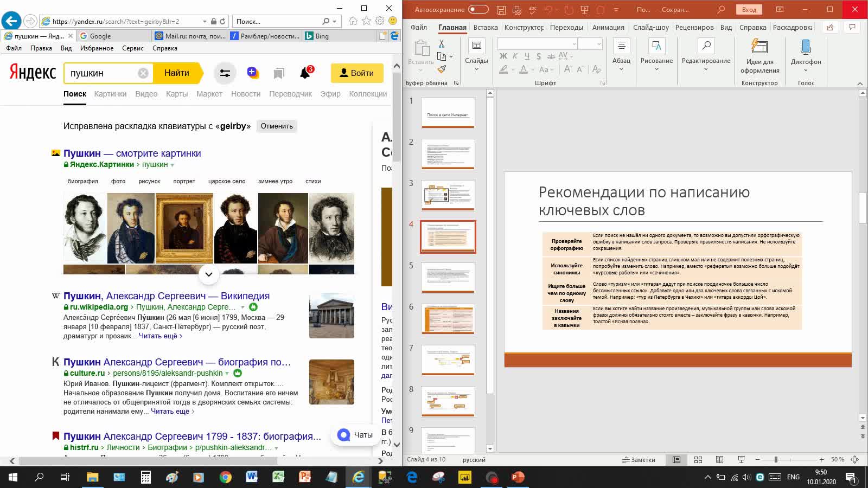Open the IE Favorites star icon
Image resolution: width=868 pixels, height=488 pixels.
(x=366, y=21)
